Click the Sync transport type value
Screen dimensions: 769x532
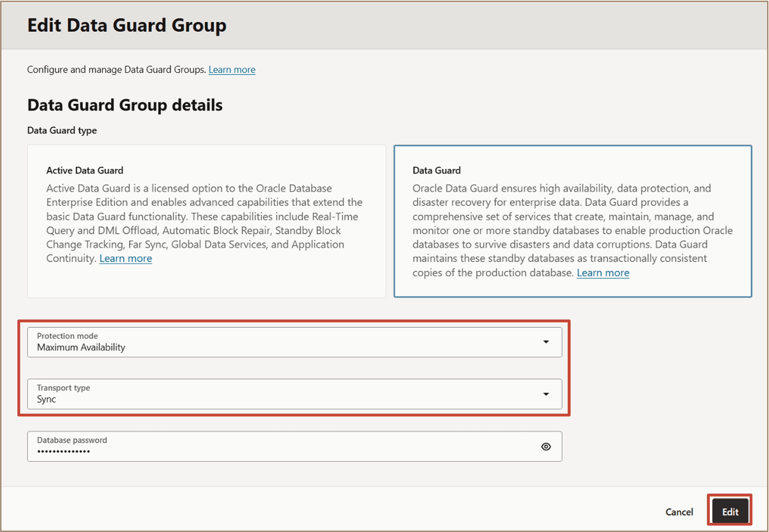pyautogui.click(x=46, y=399)
